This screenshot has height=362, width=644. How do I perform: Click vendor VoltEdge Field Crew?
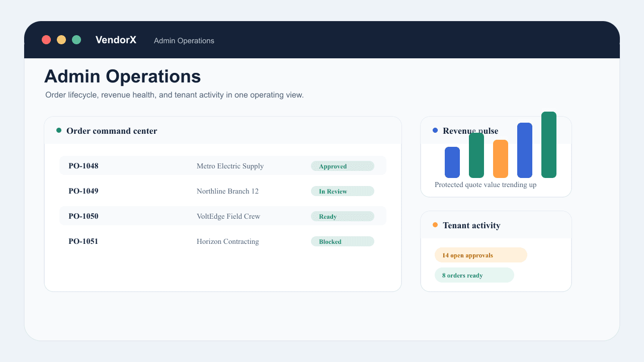tap(228, 216)
